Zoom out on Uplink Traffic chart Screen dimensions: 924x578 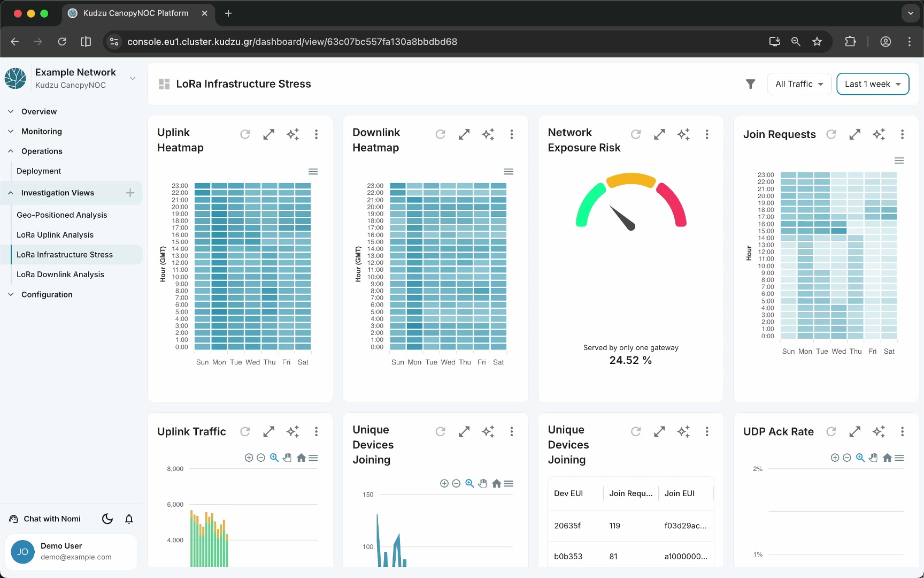pyautogui.click(x=261, y=458)
